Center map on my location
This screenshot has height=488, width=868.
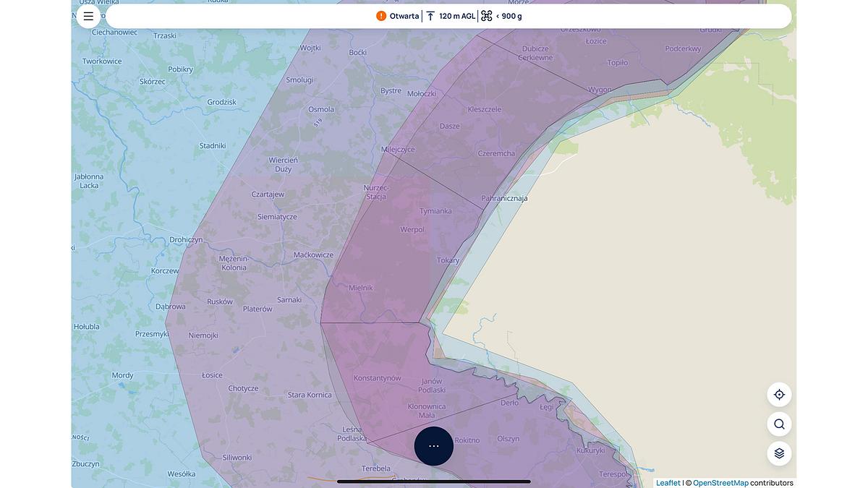[779, 395]
